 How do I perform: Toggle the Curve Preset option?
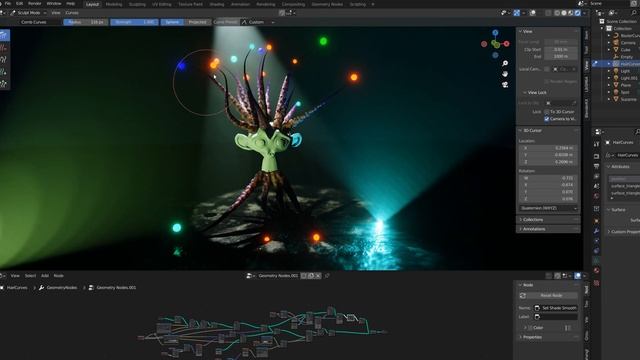pyautogui.click(x=225, y=22)
